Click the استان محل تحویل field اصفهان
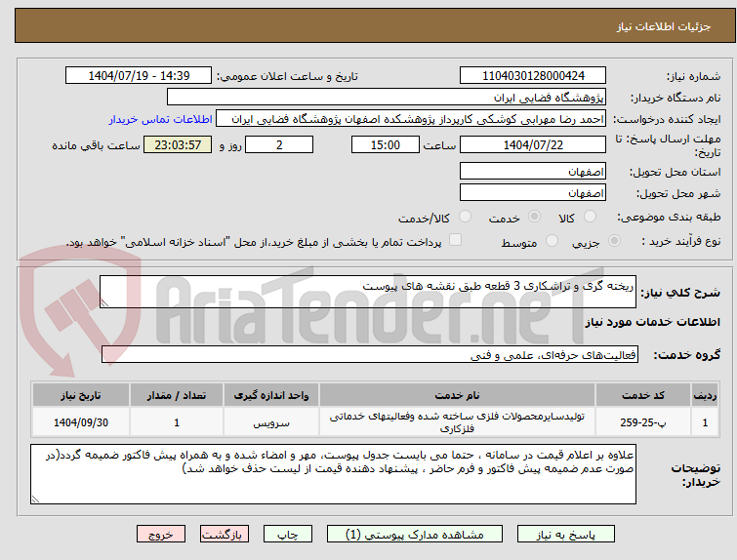This screenshot has width=737, height=560. [533, 172]
